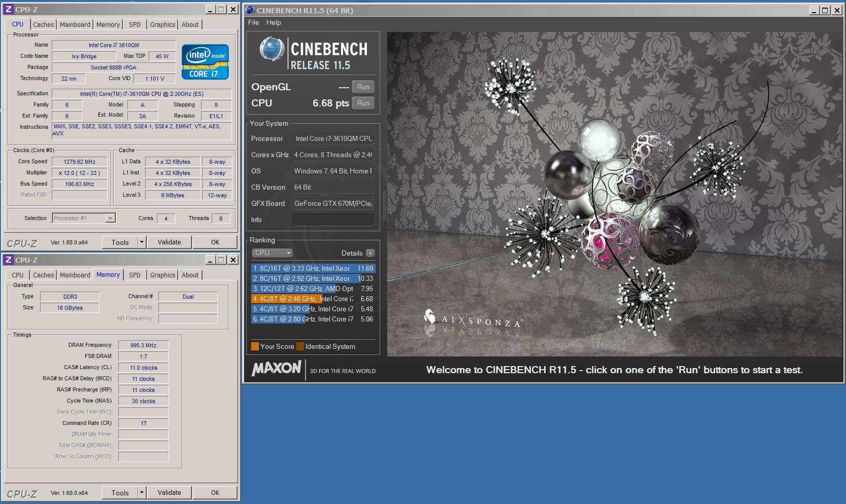Image resolution: width=846 pixels, height=504 pixels.
Task: Select ranking row 3 AMD Opteron 2.62 GHz
Action: pyautogui.click(x=313, y=289)
